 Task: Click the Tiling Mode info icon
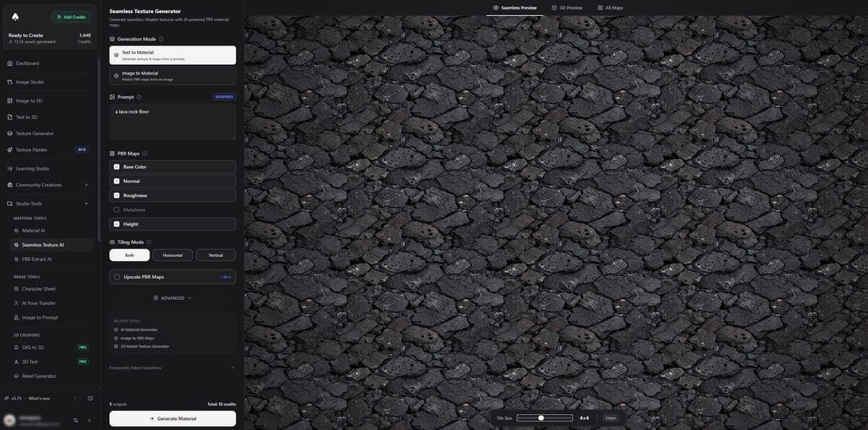click(x=149, y=242)
